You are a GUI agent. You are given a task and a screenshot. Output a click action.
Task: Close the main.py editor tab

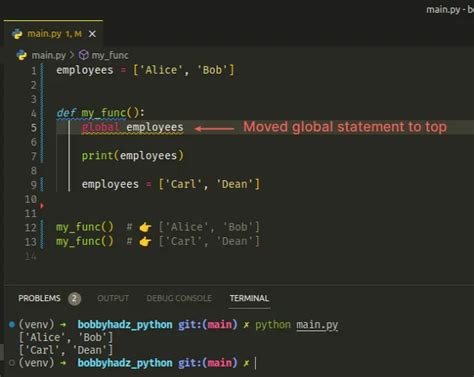(x=92, y=34)
